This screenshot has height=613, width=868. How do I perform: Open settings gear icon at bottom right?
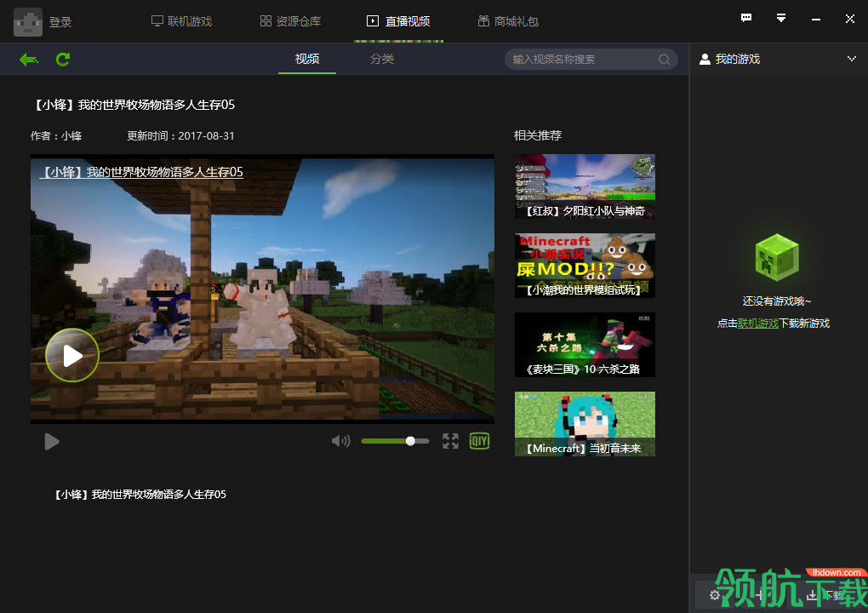coord(715,595)
